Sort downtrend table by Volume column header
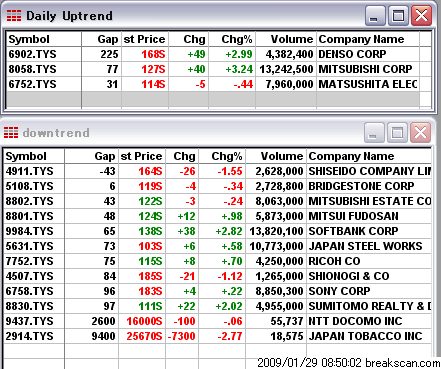 [276, 156]
